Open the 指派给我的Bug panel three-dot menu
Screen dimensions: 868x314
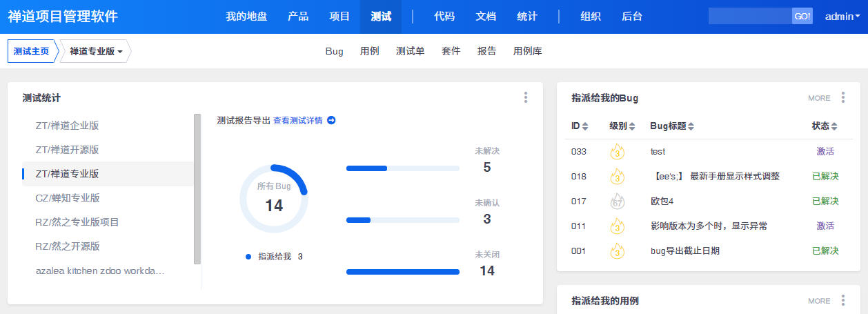click(x=842, y=98)
